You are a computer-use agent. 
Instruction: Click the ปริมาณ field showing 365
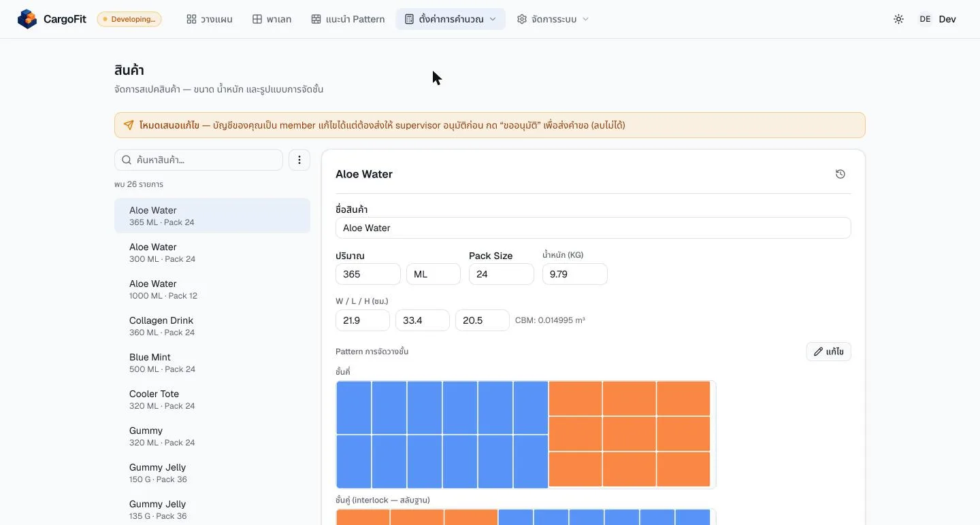pos(368,274)
